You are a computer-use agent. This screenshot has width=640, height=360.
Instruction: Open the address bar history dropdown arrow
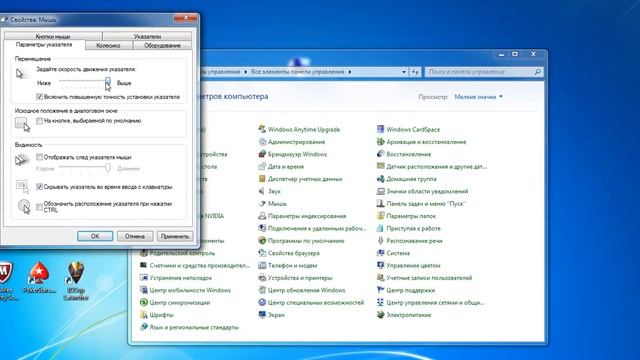[404, 72]
